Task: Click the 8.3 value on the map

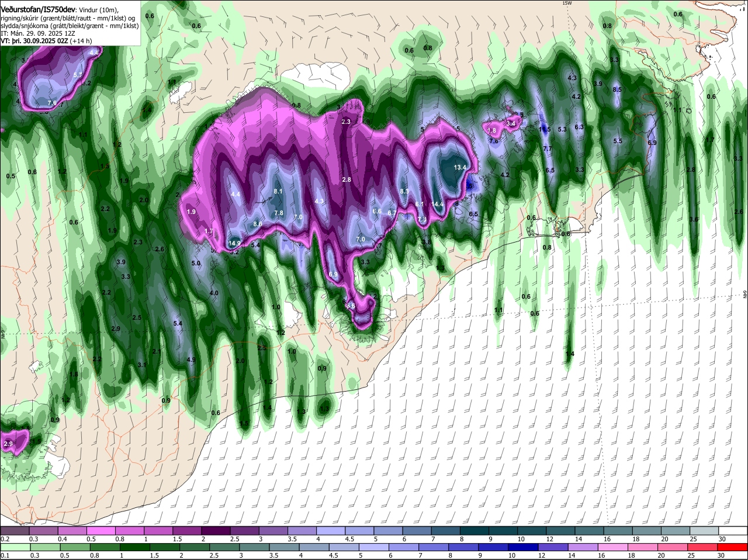Action: pos(404,191)
